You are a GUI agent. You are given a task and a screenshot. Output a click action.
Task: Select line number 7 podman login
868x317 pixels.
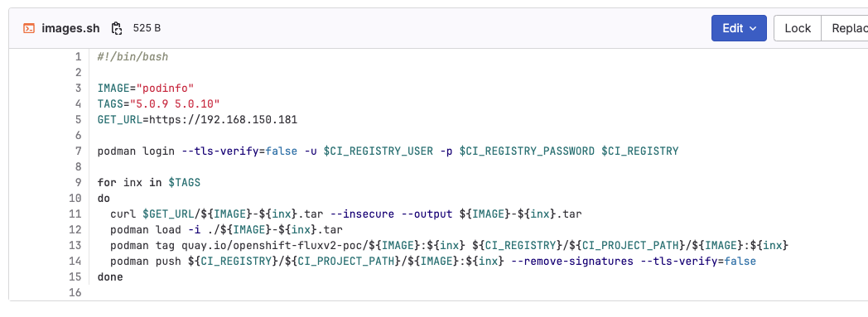point(78,151)
